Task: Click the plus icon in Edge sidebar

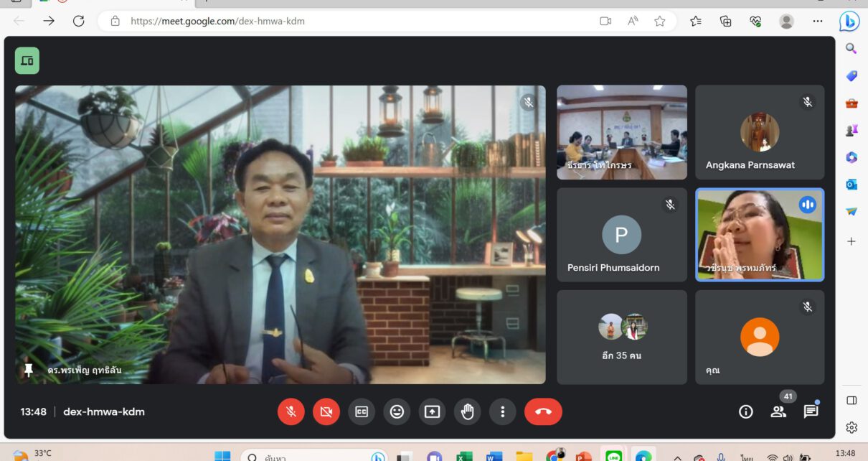Action: 852,241
